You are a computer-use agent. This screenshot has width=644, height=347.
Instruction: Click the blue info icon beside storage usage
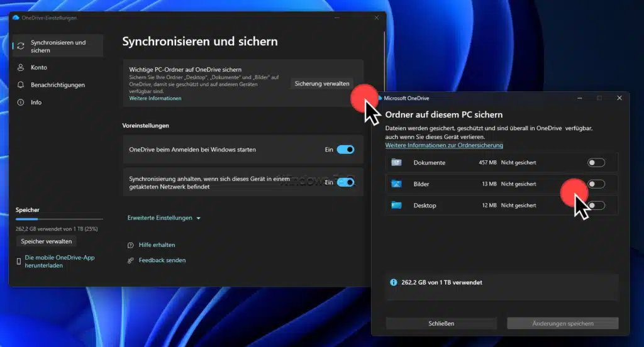[394, 282]
